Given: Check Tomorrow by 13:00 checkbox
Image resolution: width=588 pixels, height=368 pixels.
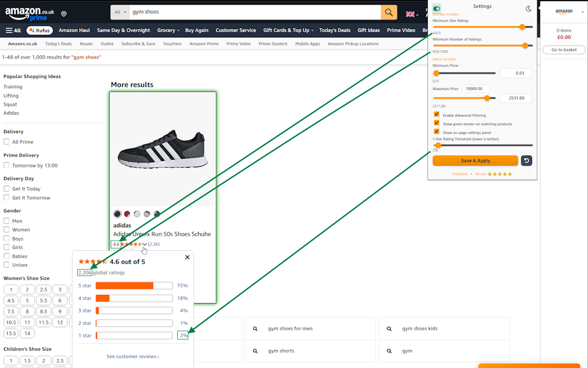Looking at the screenshot, I should (6, 165).
